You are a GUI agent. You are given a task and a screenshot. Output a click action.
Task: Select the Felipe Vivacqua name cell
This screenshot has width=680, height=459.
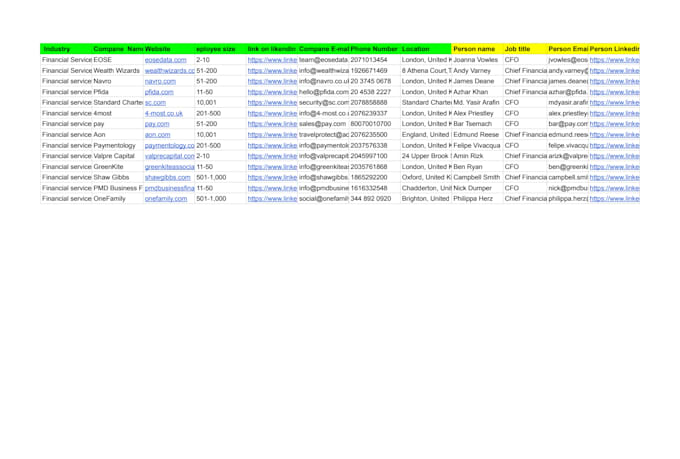[x=477, y=145]
